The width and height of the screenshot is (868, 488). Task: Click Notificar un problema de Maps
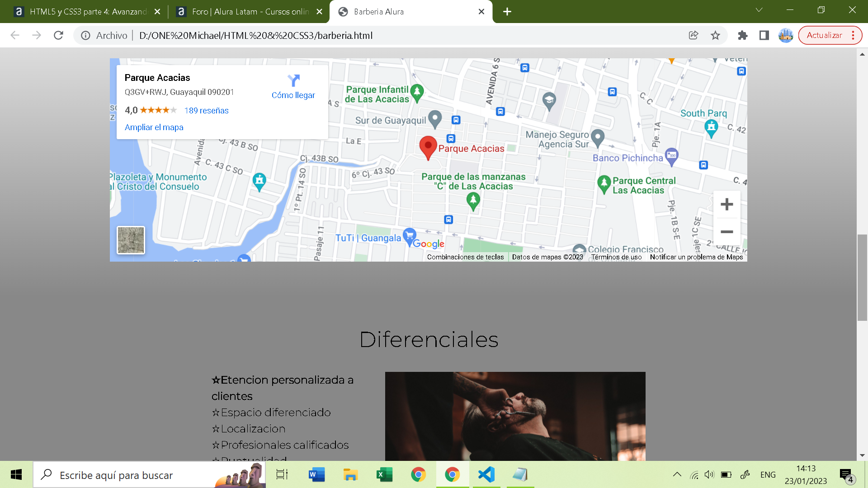696,257
